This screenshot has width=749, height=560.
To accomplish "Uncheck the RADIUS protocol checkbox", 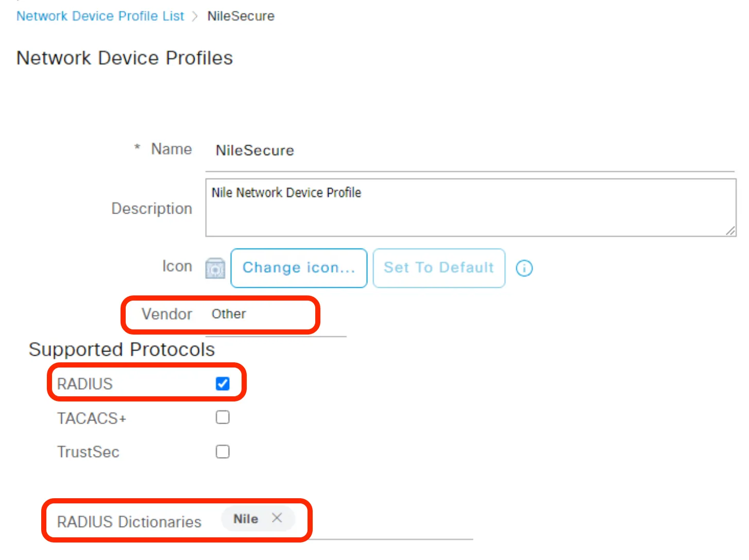I will click(223, 383).
